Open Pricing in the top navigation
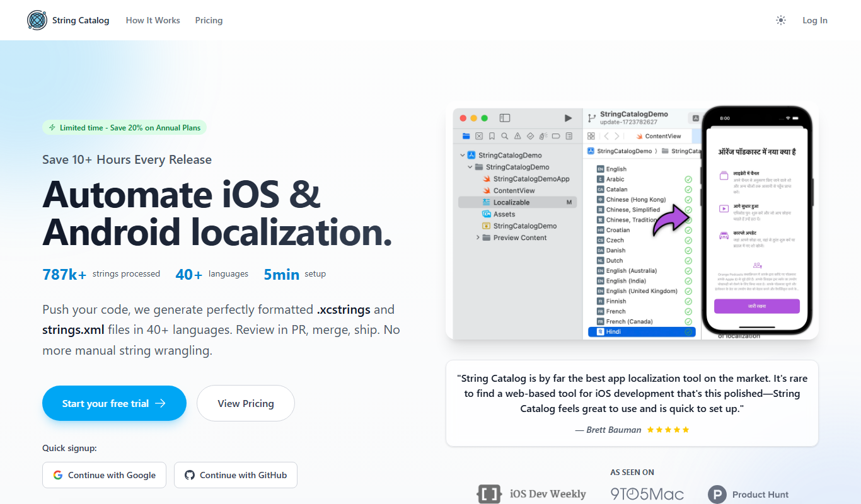This screenshot has height=504, width=861. (209, 20)
